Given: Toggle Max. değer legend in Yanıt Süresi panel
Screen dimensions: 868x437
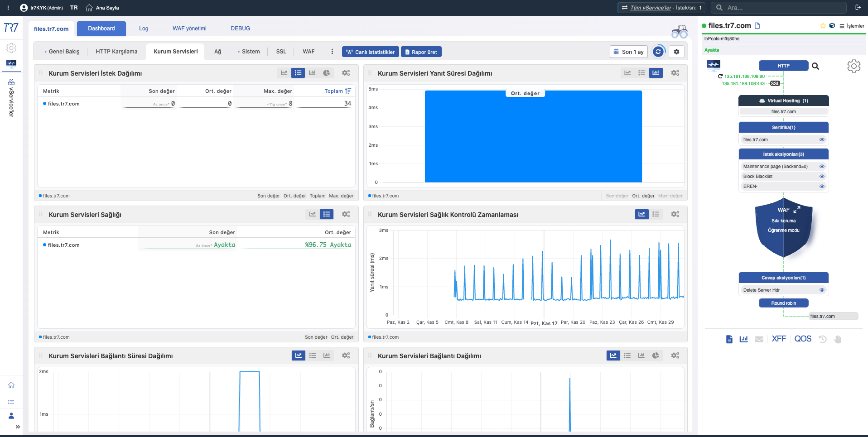Looking at the screenshot, I should (x=670, y=196).
